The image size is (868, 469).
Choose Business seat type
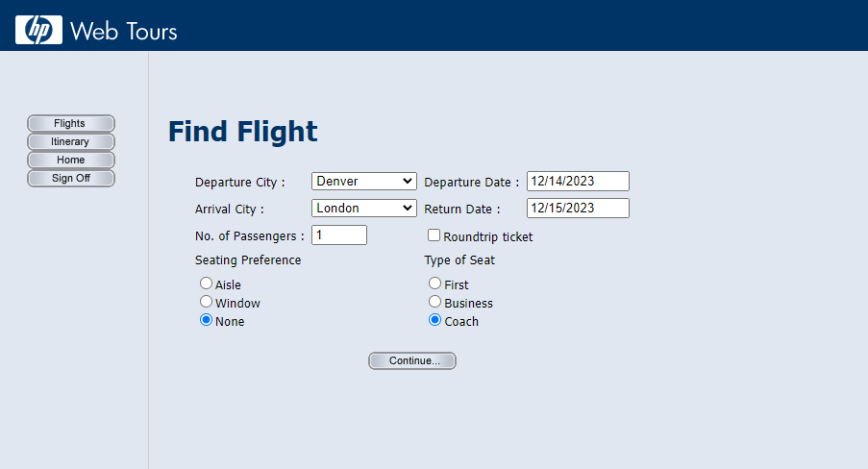435,302
